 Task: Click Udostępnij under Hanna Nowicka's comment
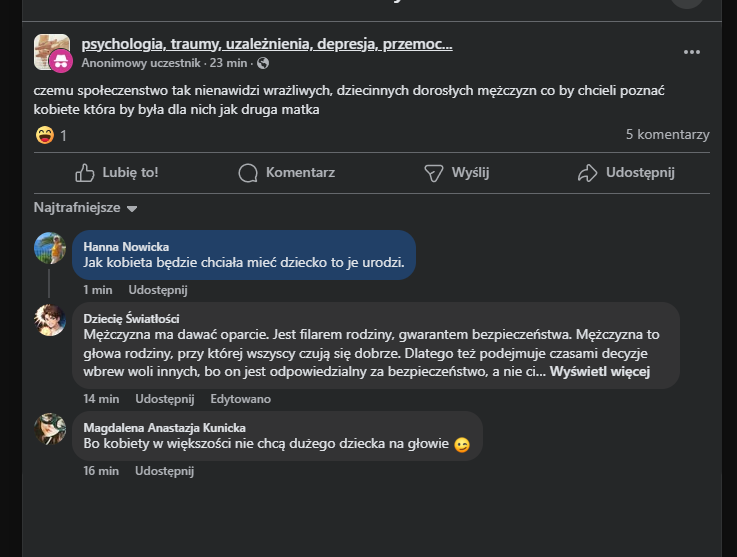158,290
